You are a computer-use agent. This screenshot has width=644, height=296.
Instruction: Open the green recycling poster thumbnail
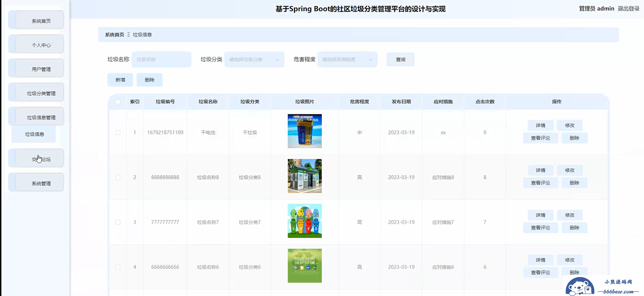(x=305, y=266)
